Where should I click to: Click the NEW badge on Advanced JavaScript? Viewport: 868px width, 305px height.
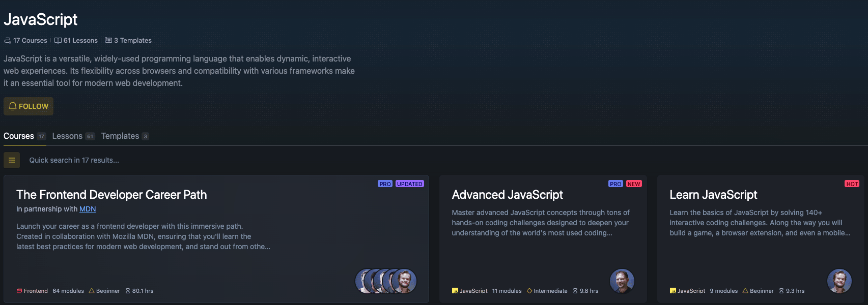[634, 184]
